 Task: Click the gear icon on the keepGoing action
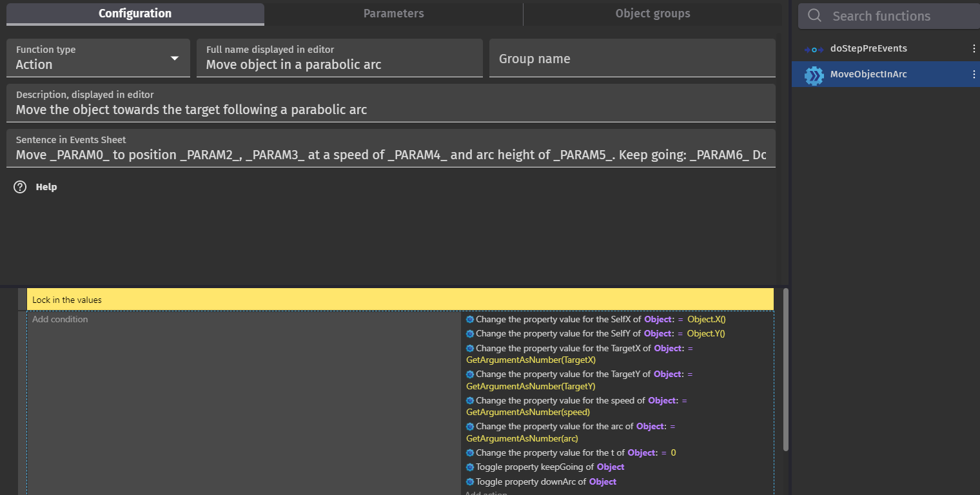point(470,467)
